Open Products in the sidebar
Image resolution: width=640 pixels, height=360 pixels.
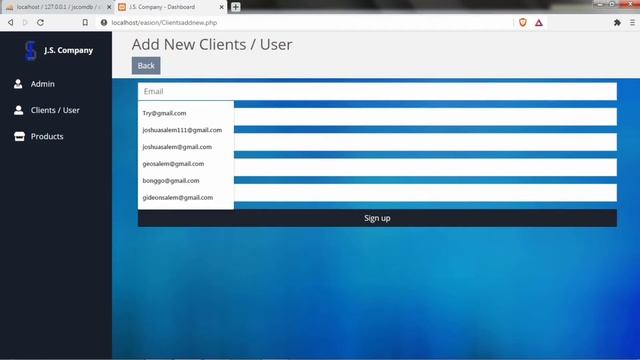coord(47,136)
